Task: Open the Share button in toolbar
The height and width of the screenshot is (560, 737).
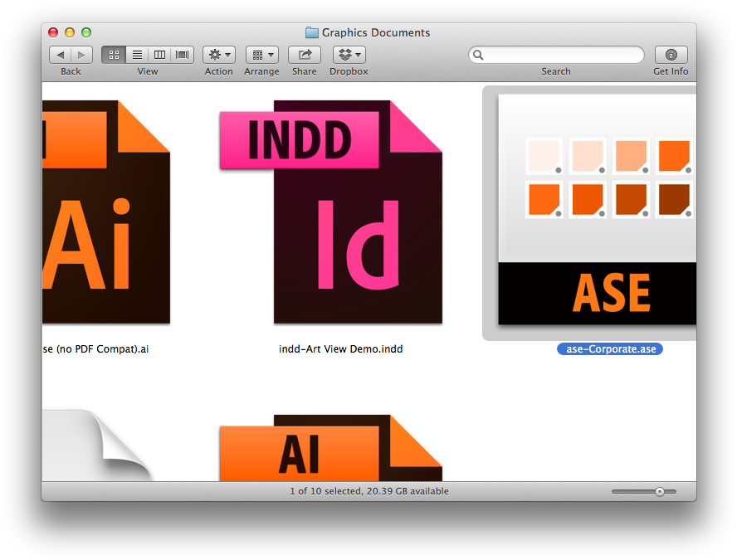Action: click(304, 55)
